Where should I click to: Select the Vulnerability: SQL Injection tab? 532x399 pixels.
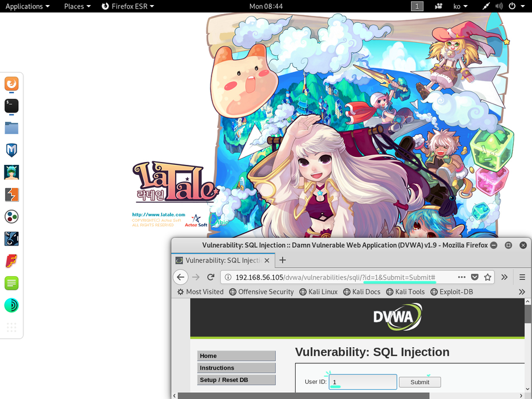pyautogui.click(x=223, y=260)
